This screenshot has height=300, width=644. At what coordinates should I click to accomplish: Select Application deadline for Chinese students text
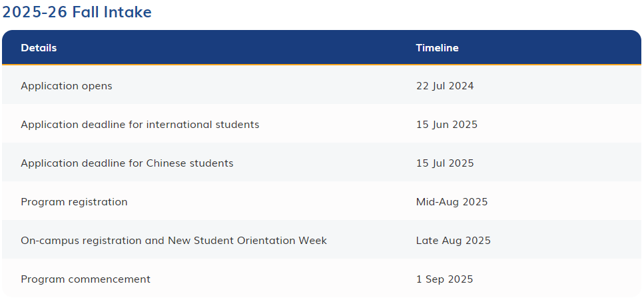pyautogui.click(x=127, y=163)
